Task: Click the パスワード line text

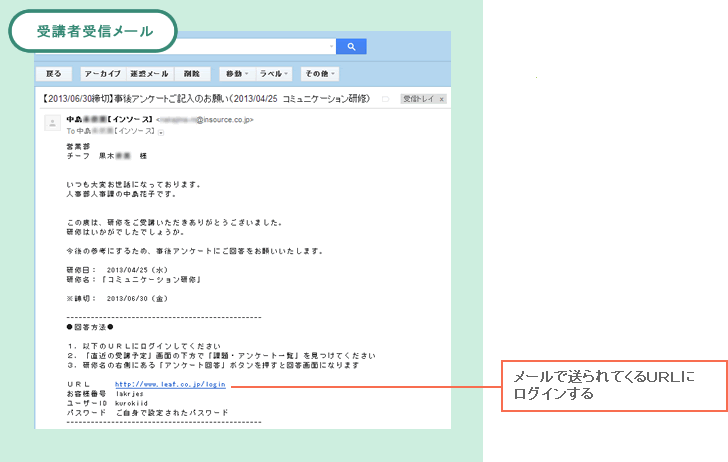Action: pos(148,413)
